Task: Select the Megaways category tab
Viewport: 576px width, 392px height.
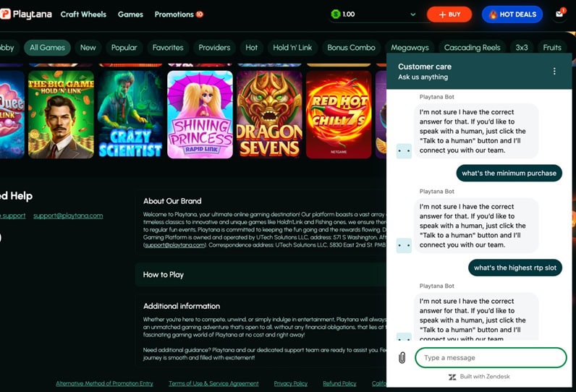Action: click(x=410, y=48)
